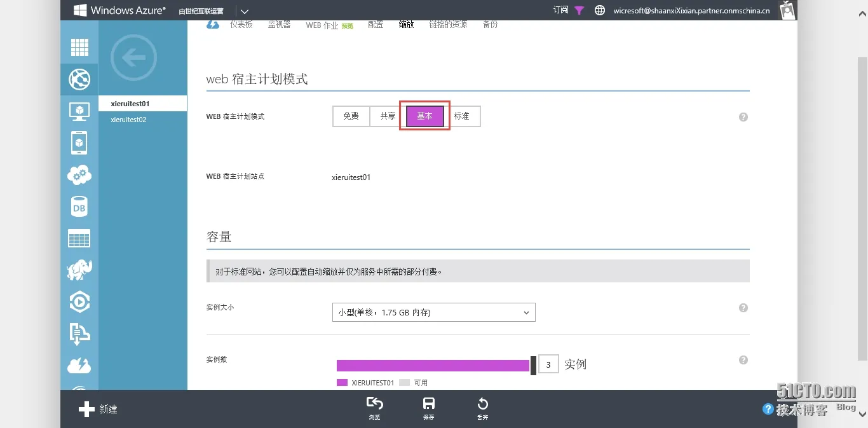
Task: Click the 新建 button
Action: coord(98,409)
